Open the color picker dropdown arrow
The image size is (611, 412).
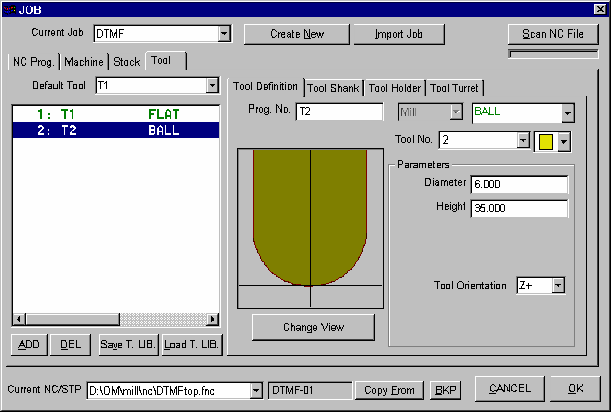tap(563, 141)
